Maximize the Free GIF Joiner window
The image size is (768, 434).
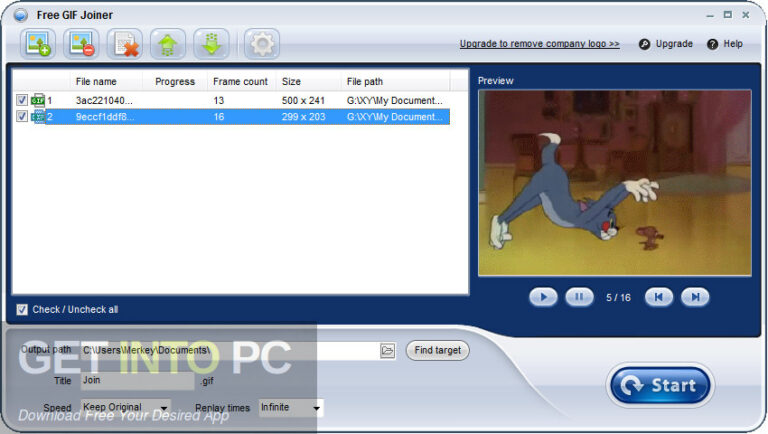(728, 15)
